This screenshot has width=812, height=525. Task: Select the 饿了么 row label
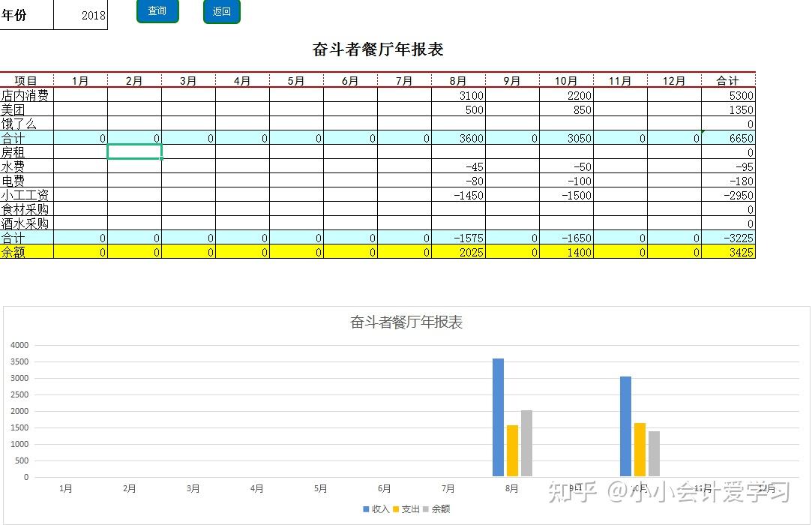[x=26, y=123]
